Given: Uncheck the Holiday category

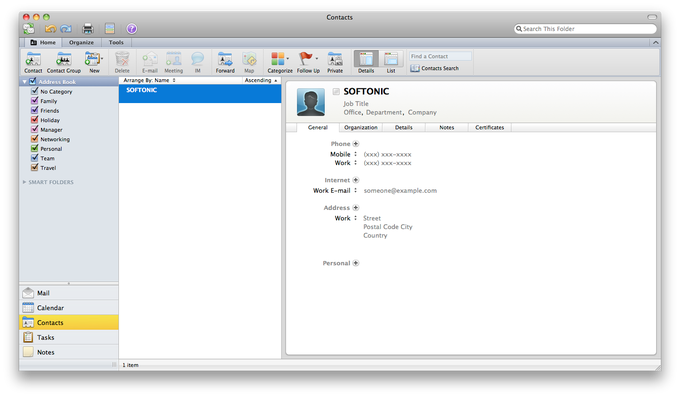Looking at the screenshot, I should click(35, 120).
